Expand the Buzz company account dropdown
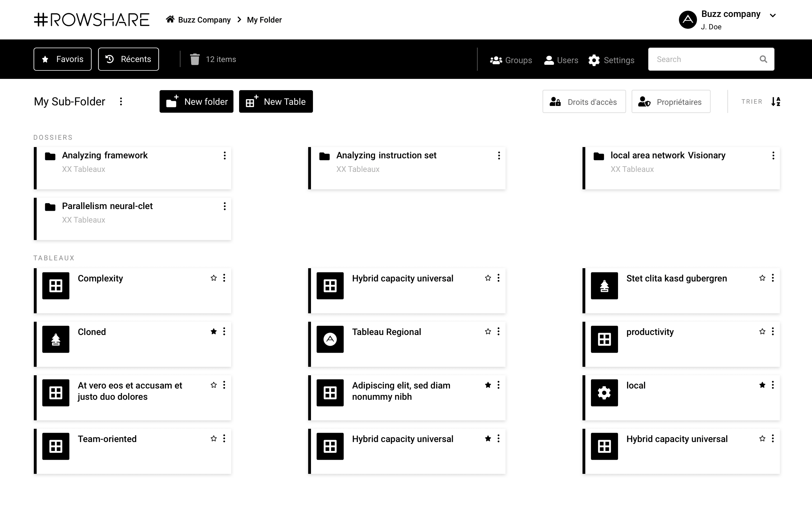Viewport: 812px width, 524px height. click(x=773, y=15)
